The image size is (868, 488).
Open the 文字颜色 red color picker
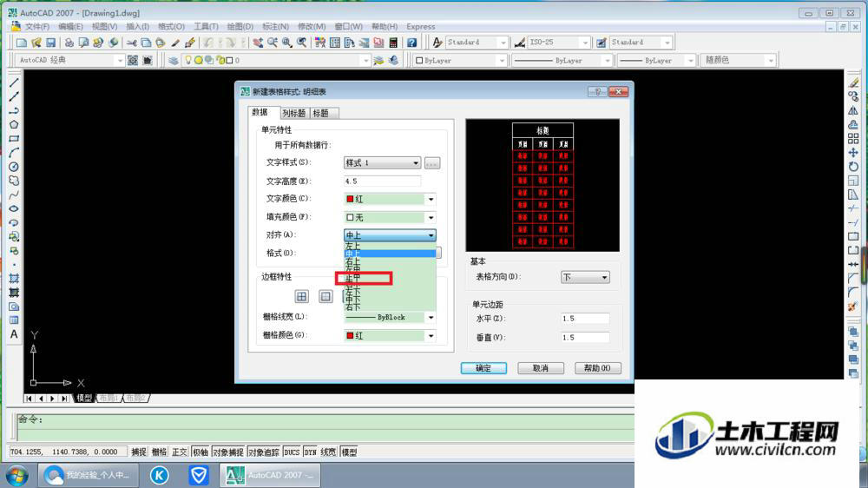tap(390, 199)
